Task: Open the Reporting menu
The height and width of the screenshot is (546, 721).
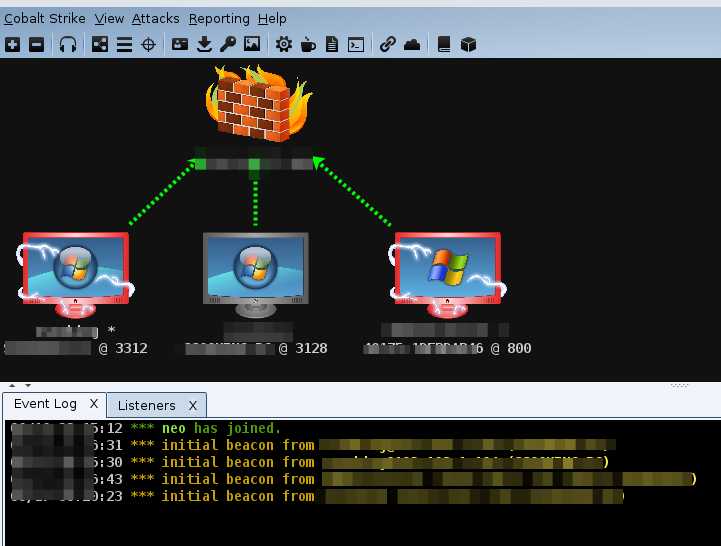Action: click(219, 18)
